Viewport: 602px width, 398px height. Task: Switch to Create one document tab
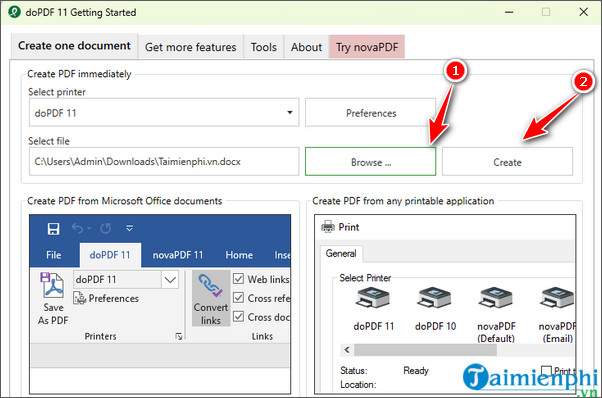(x=74, y=46)
